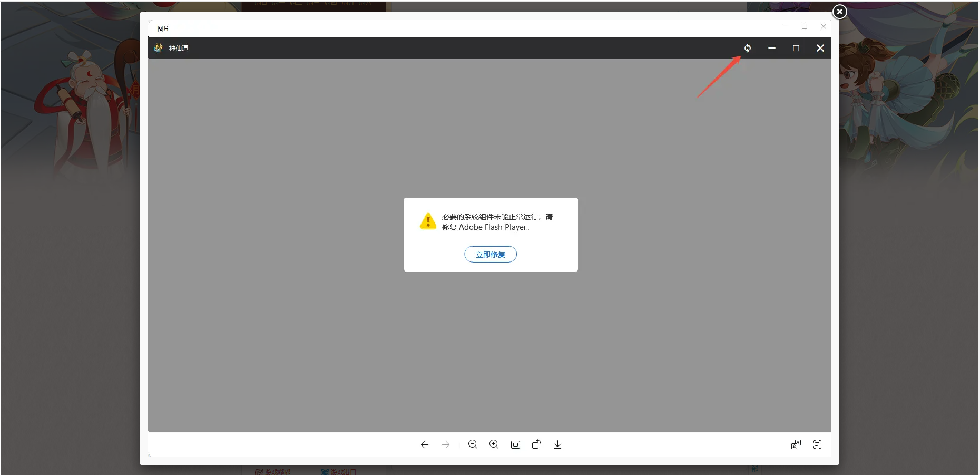Maximize the 图片 viewer window
Screen dimensions: 980x475
pyautogui.click(x=804, y=26)
